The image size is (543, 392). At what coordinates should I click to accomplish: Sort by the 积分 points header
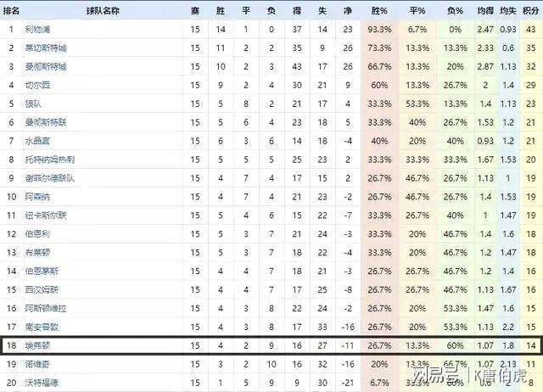pos(531,10)
